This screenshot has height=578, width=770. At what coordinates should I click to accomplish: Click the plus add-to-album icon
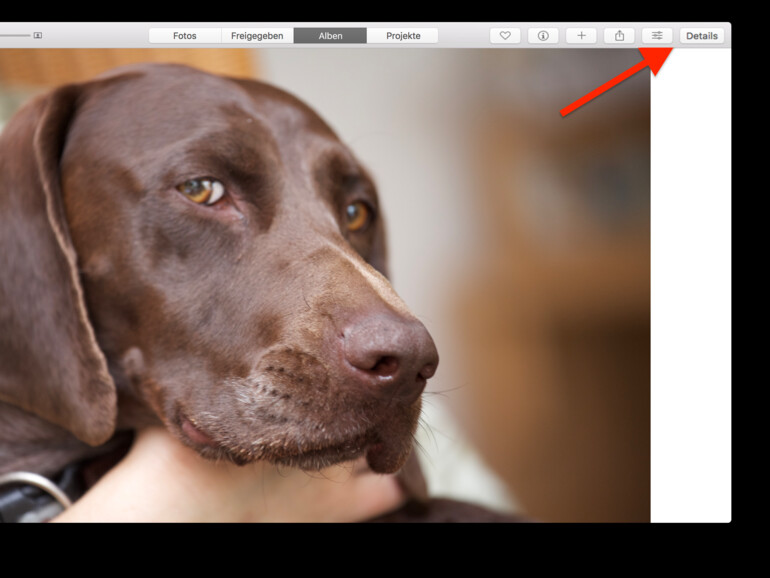pos(581,35)
